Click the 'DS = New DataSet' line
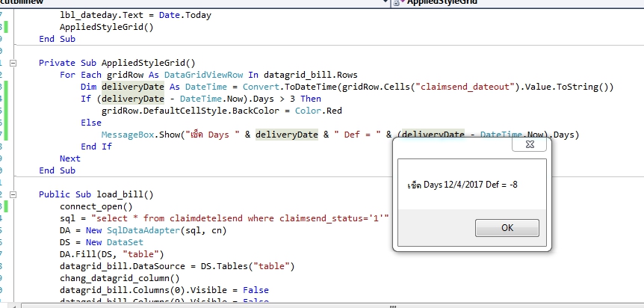The image size is (644, 308). pos(102,242)
